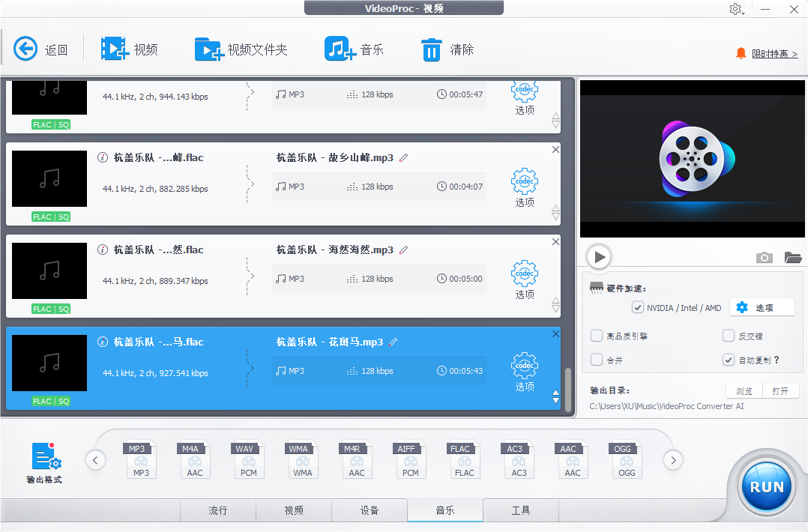Enable the 高品质引擎 checkbox
The width and height of the screenshot is (808, 532).
tap(596, 336)
